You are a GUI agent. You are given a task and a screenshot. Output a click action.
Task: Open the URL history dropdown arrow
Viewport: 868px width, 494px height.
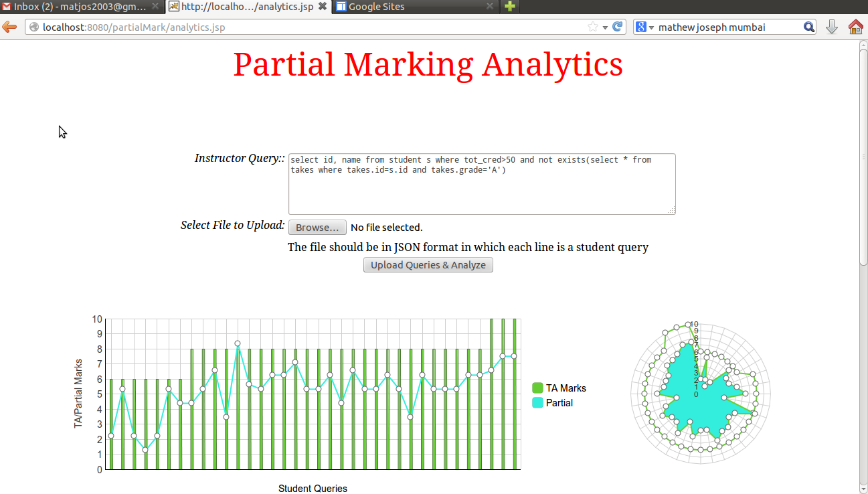coord(605,27)
